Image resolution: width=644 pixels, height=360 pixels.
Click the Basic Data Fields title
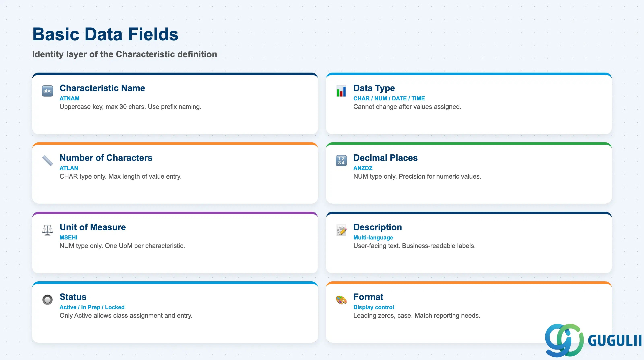click(x=105, y=34)
